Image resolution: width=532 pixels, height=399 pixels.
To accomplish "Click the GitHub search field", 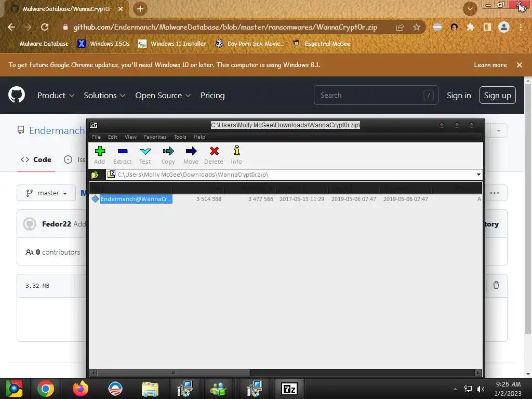I will coord(376,96).
